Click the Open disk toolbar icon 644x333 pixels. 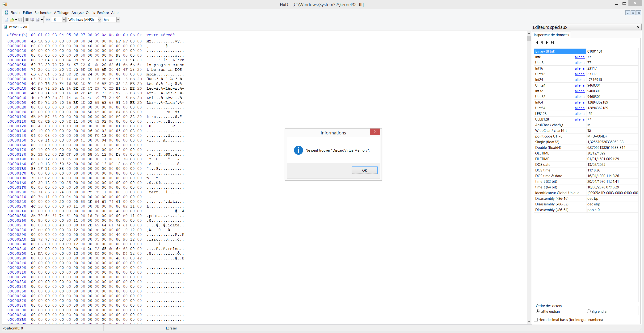click(x=33, y=20)
